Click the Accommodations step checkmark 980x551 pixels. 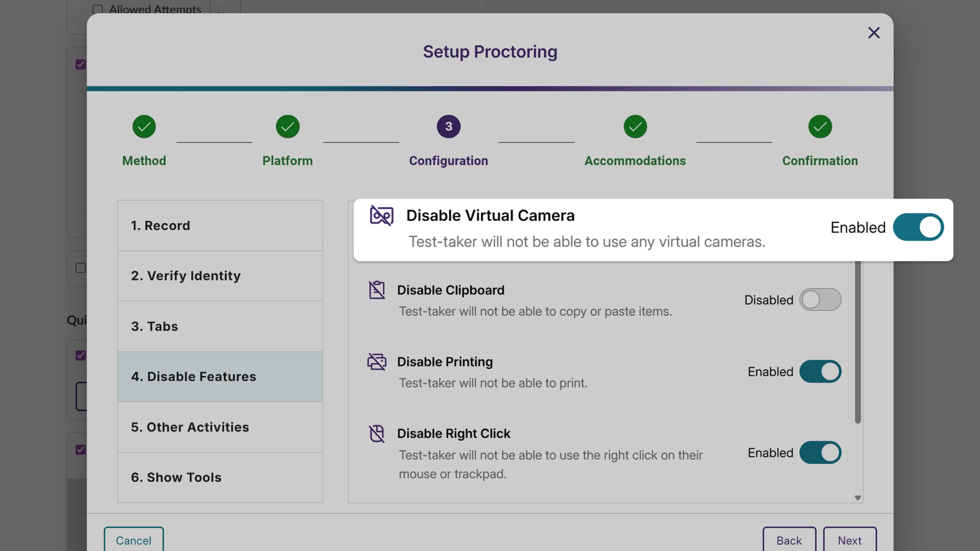tap(635, 126)
